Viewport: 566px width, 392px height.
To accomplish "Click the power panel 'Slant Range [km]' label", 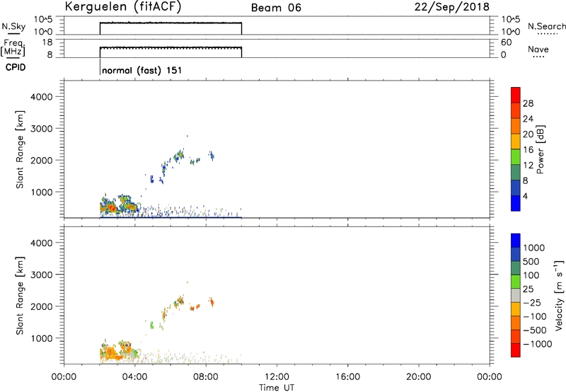I will pyautogui.click(x=20, y=149).
